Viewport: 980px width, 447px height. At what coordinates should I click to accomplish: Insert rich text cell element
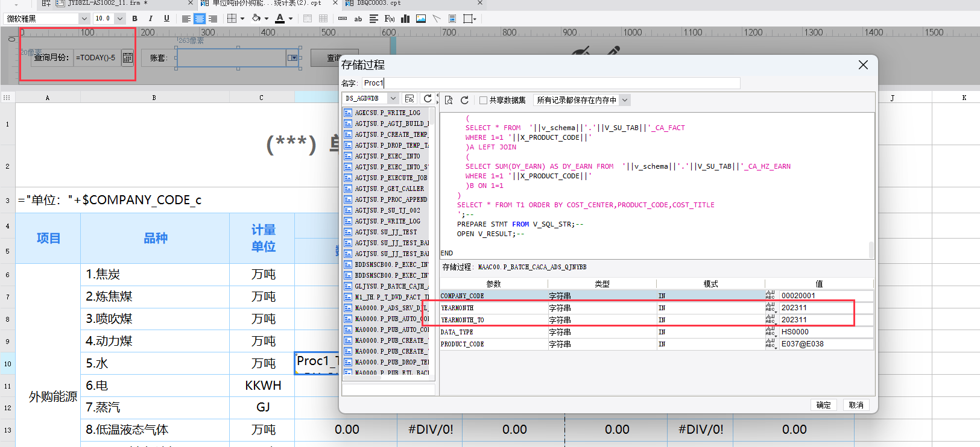tap(373, 19)
